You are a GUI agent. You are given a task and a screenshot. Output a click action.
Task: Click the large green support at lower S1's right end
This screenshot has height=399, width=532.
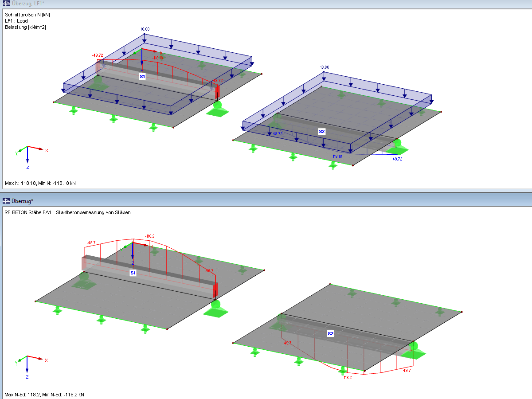coord(215,308)
